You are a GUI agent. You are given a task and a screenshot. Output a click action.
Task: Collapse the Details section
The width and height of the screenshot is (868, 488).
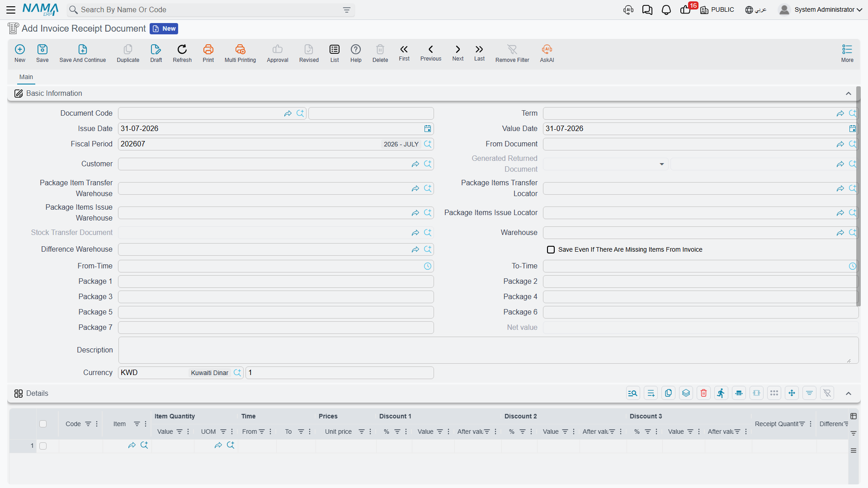(x=849, y=394)
